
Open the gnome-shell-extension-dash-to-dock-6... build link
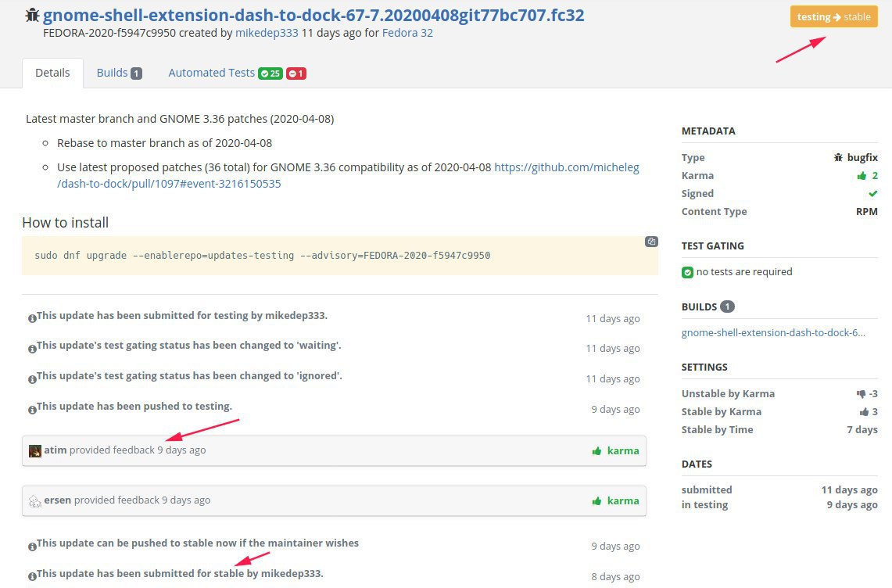point(773,332)
